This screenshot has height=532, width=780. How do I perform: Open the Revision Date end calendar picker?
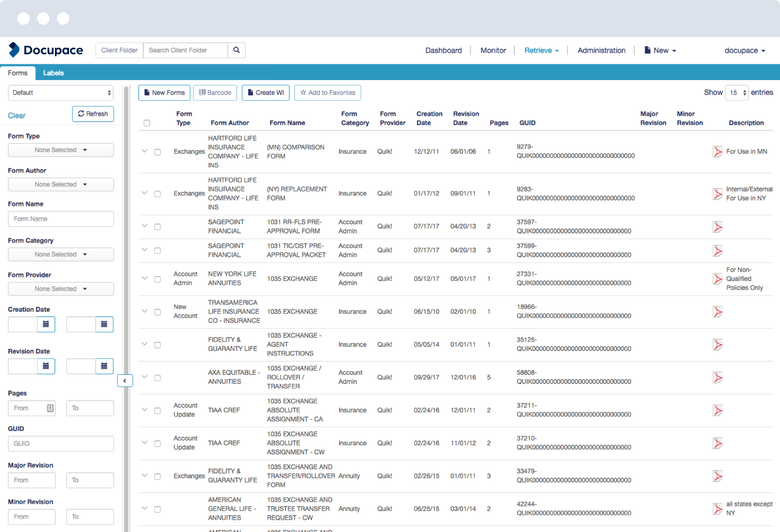(104, 366)
